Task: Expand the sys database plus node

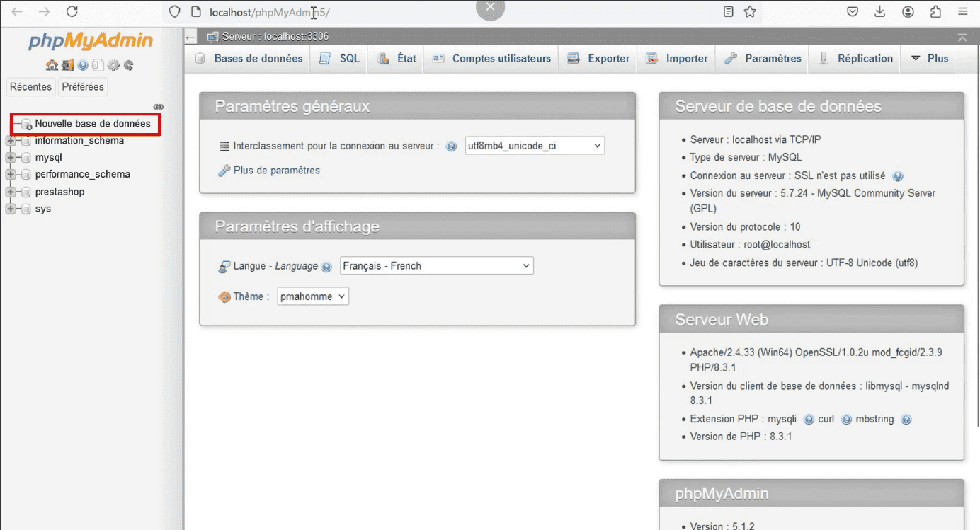Action: pos(10,209)
